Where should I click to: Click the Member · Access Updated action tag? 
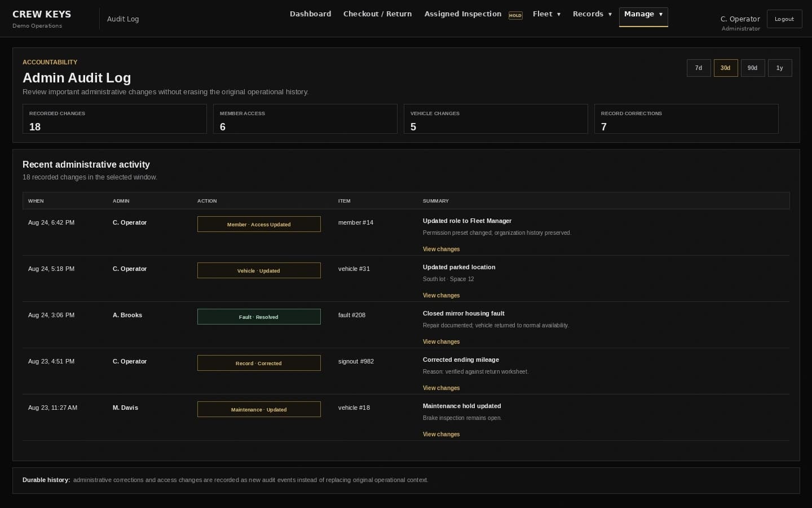click(259, 224)
